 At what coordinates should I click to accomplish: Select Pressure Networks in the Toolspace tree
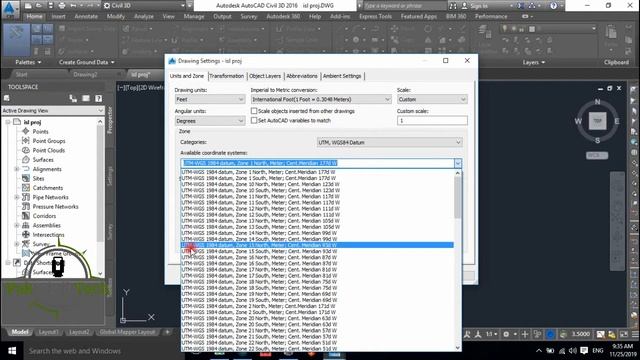pos(56,207)
